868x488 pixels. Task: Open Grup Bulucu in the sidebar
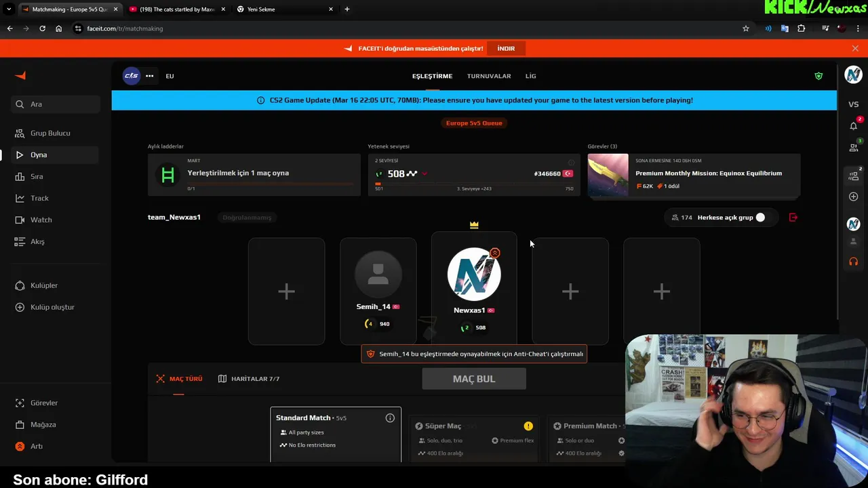point(56,133)
